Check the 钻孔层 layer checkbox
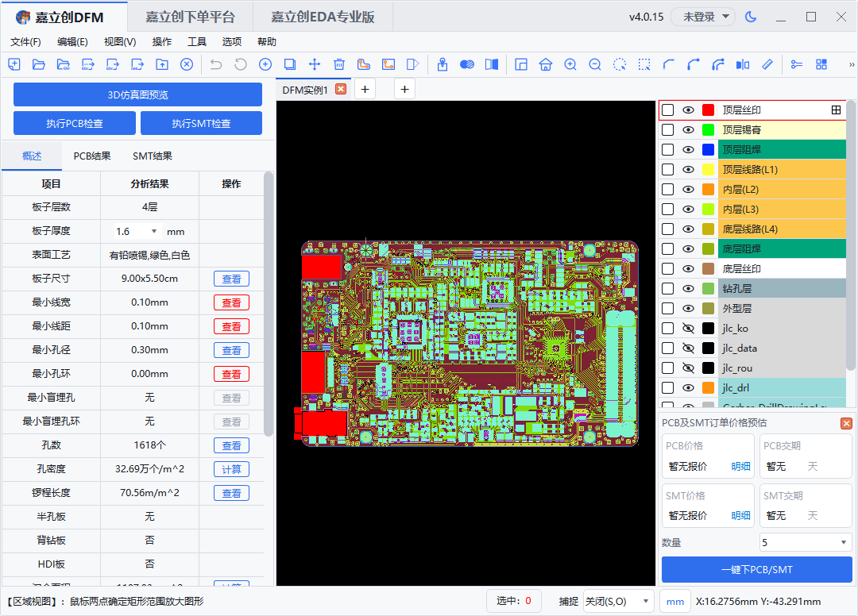The width and height of the screenshot is (858, 616). (667, 289)
